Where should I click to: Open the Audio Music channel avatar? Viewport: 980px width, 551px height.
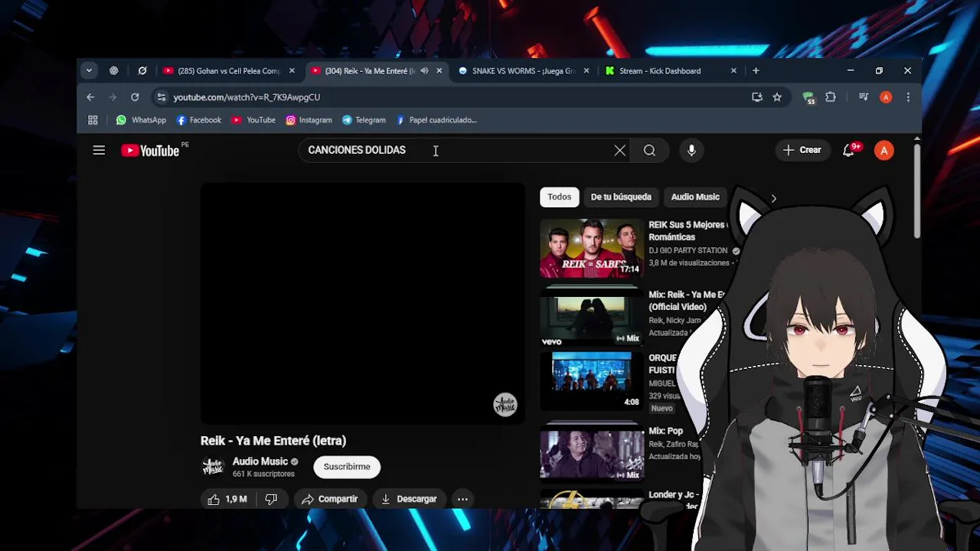pos(212,467)
